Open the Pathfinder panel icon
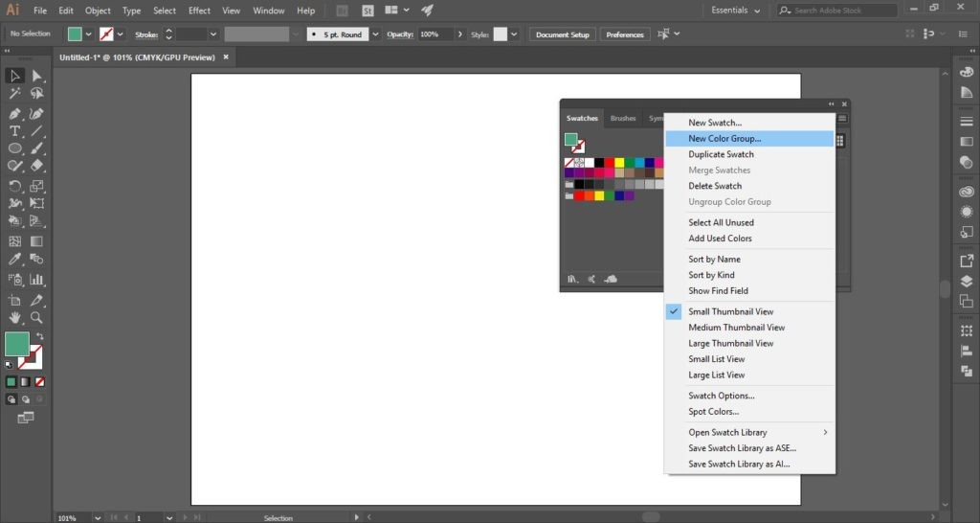 coord(967,371)
